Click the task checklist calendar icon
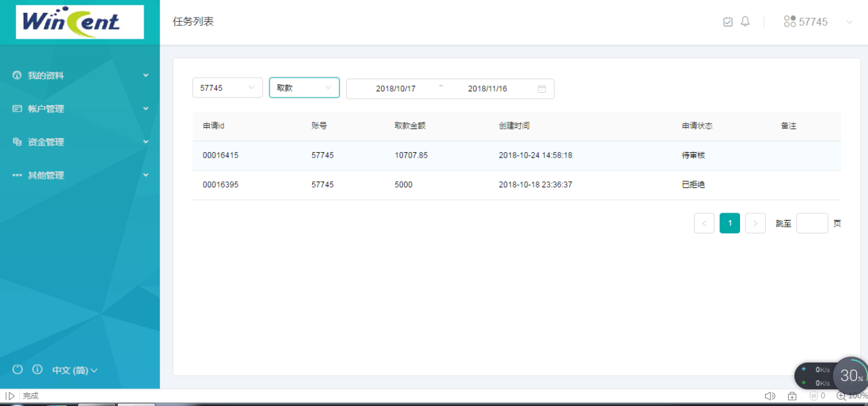 [x=728, y=22]
